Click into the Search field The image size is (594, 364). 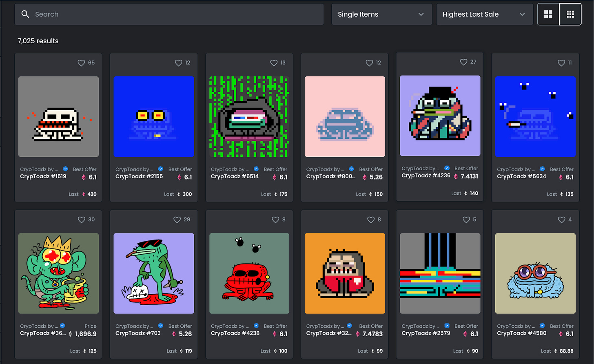coord(169,14)
